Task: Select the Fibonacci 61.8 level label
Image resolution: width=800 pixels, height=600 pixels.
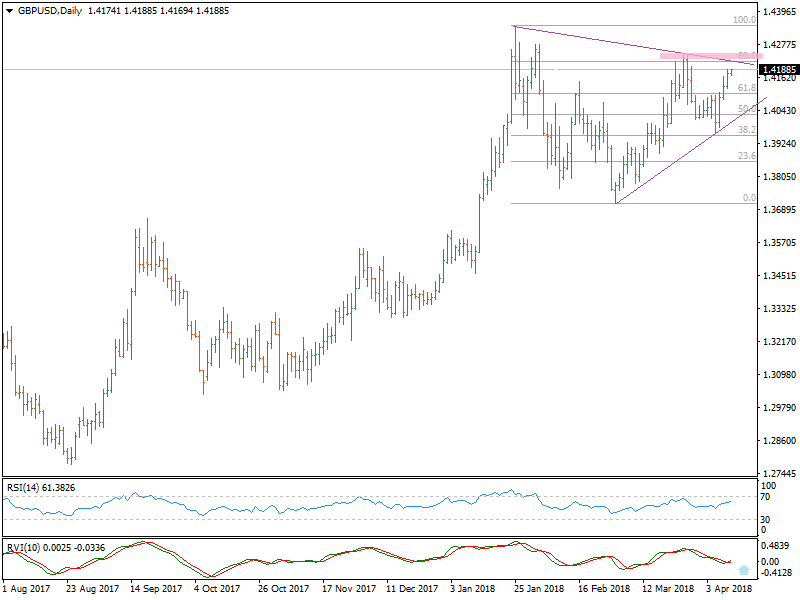Action: click(746, 88)
